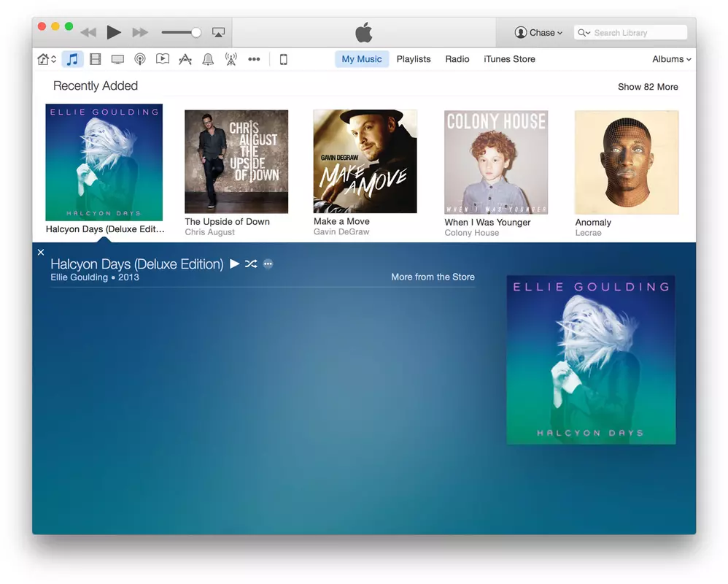Click the Halcyon Days (Deluxe Edit… caption
The width and height of the screenshot is (728, 584).
[x=105, y=229]
